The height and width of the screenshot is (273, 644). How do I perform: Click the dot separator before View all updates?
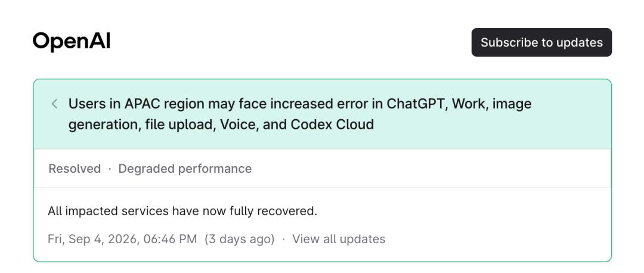pyautogui.click(x=283, y=240)
